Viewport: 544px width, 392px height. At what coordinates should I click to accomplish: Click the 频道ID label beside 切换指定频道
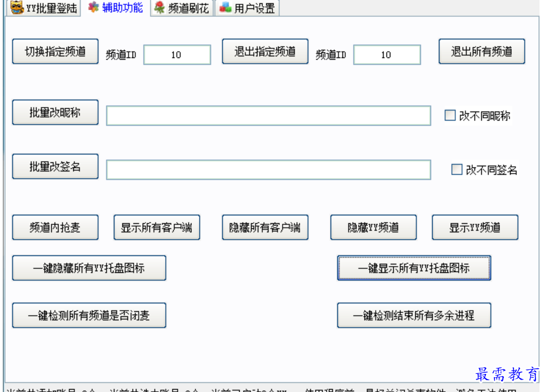point(121,55)
